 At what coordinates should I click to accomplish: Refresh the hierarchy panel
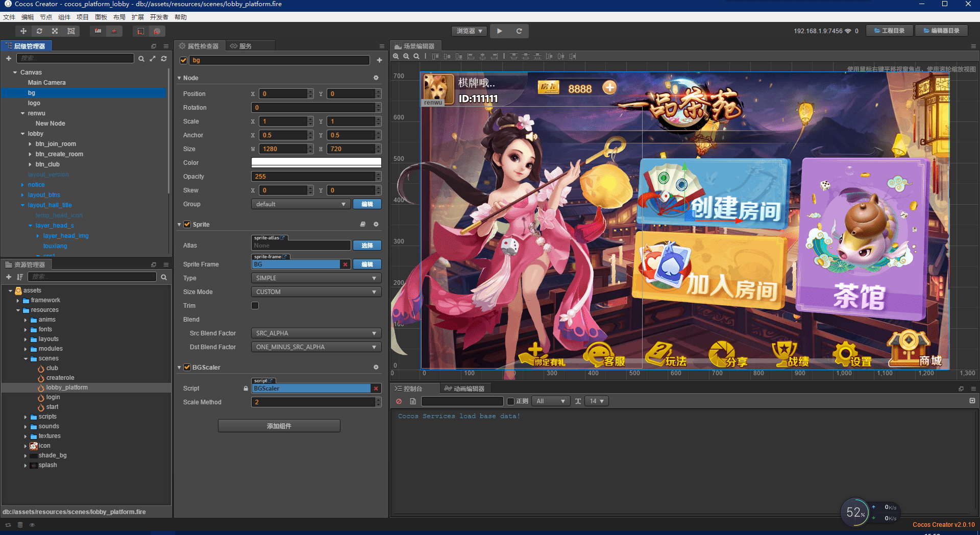pos(164,59)
